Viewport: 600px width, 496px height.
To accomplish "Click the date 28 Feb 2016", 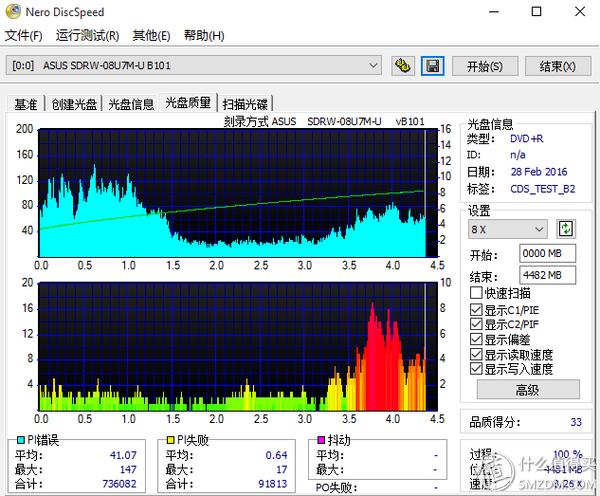I will click(x=539, y=172).
